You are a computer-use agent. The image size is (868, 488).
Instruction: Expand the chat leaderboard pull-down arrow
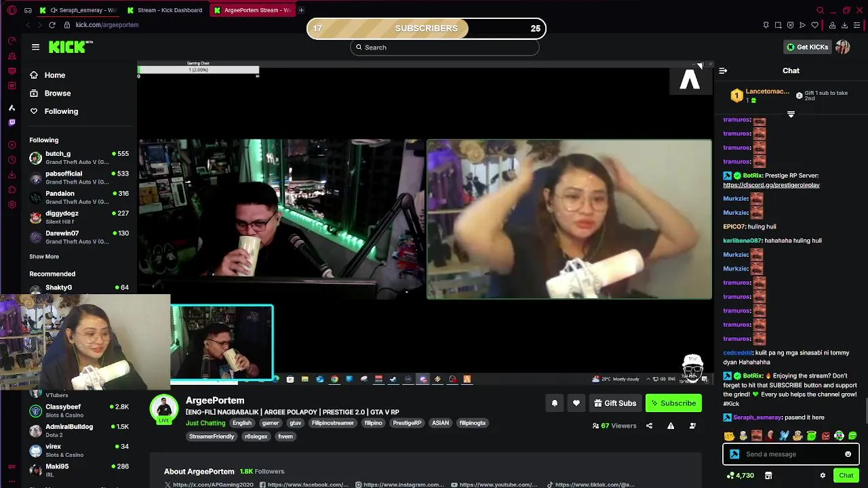pos(791,114)
